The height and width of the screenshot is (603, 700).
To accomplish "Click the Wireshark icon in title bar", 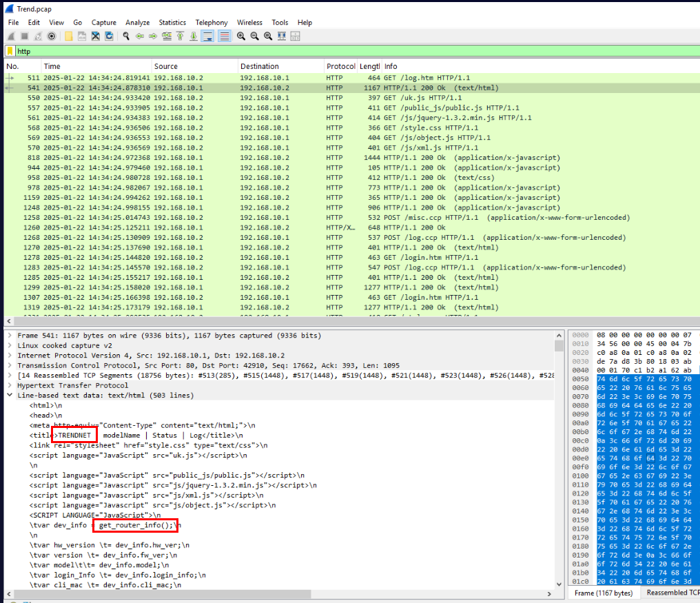I will point(9,9).
